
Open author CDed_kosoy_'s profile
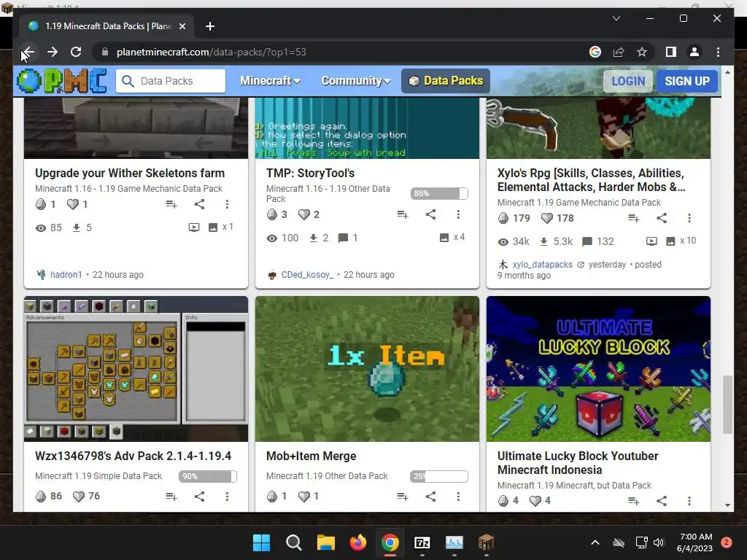click(307, 275)
